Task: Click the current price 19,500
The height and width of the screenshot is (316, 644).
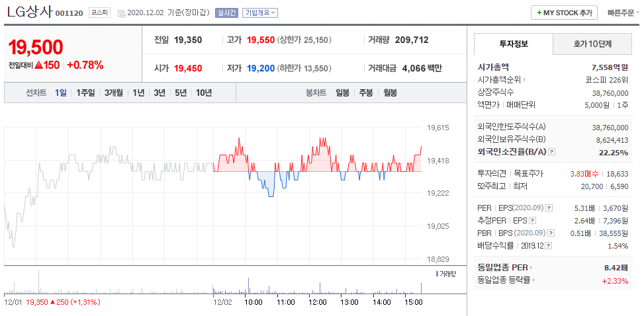Action: (36, 47)
